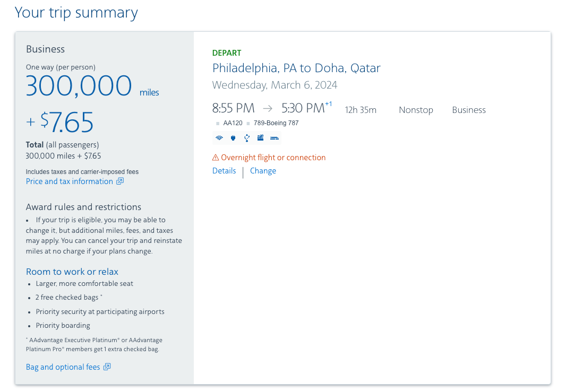Open Bag and optional fees link

tap(63, 367)
